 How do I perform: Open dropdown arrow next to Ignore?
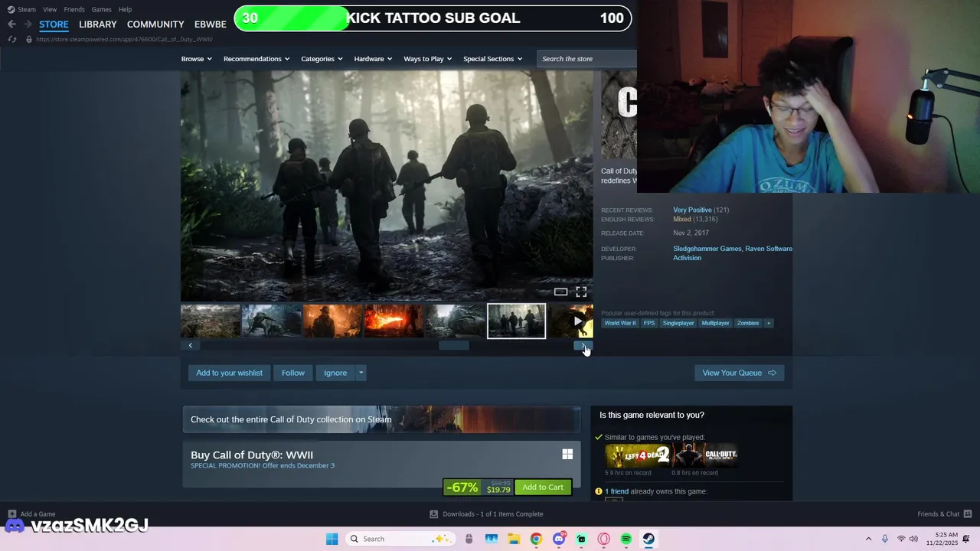[x=361, y=373]
